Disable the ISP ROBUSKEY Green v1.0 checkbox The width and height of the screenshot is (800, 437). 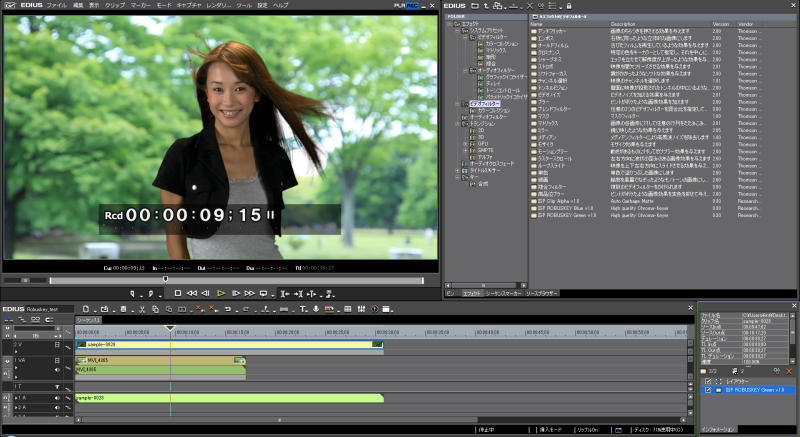click(x=709, y=389)
